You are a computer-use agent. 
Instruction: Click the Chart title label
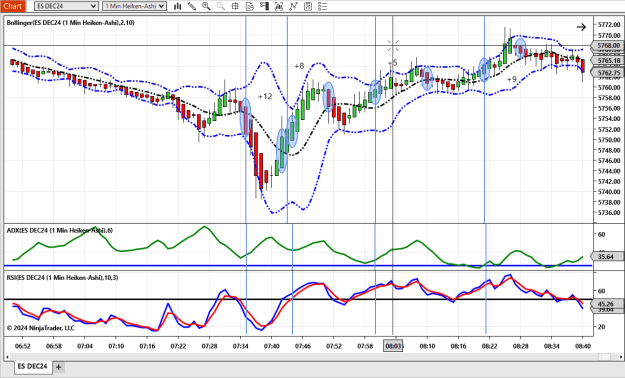(x=13, y=6)
